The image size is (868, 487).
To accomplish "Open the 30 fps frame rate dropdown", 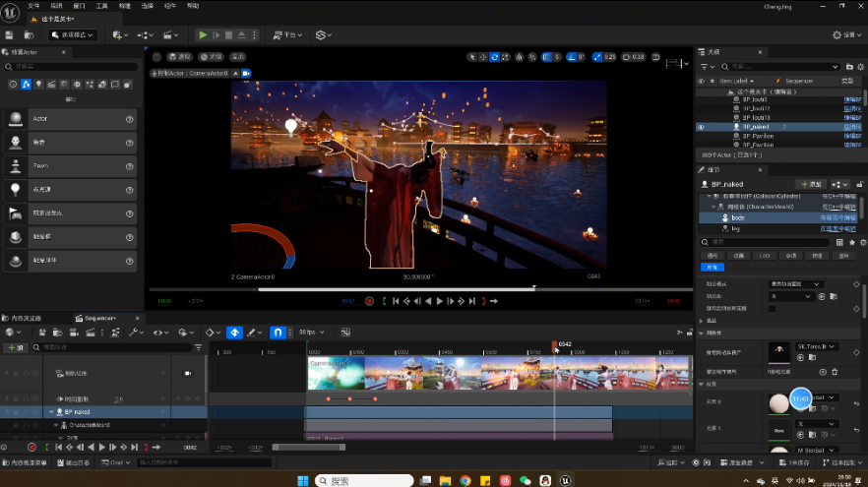I will [x=312, y=333].
